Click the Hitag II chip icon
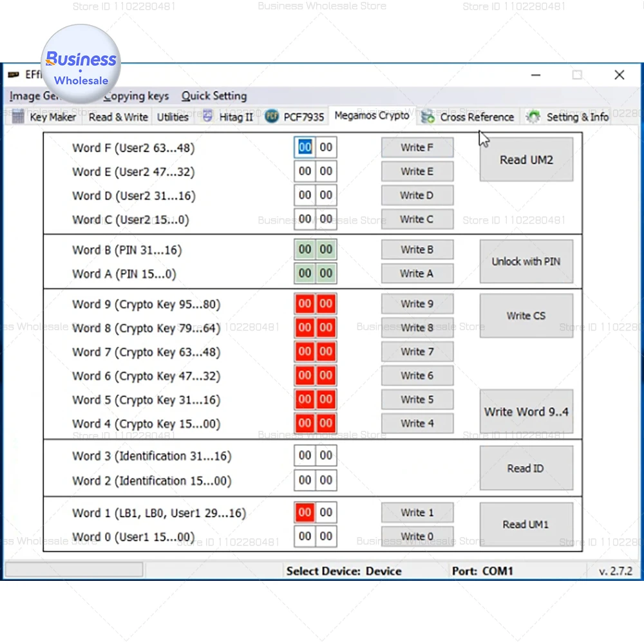 tap(207, 117)
